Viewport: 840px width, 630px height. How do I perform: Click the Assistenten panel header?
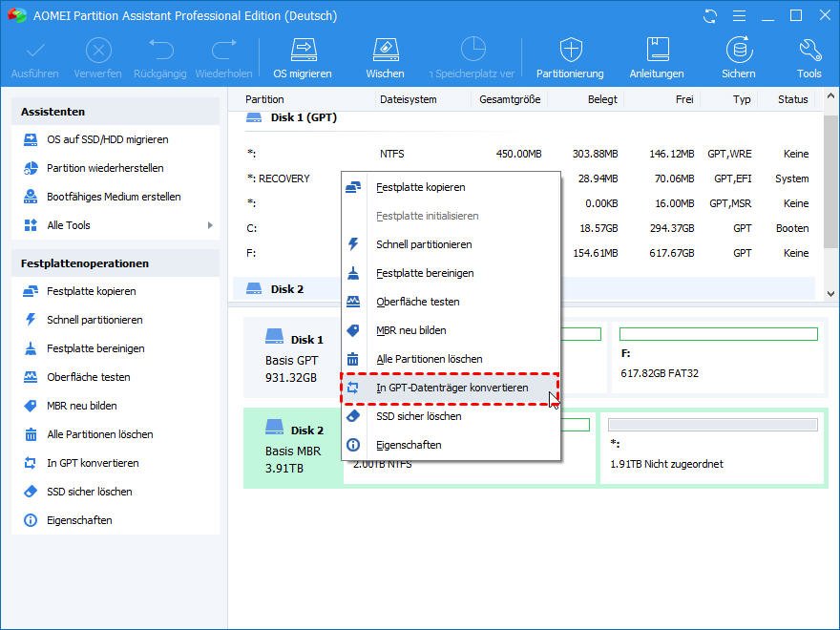(115, 112)
